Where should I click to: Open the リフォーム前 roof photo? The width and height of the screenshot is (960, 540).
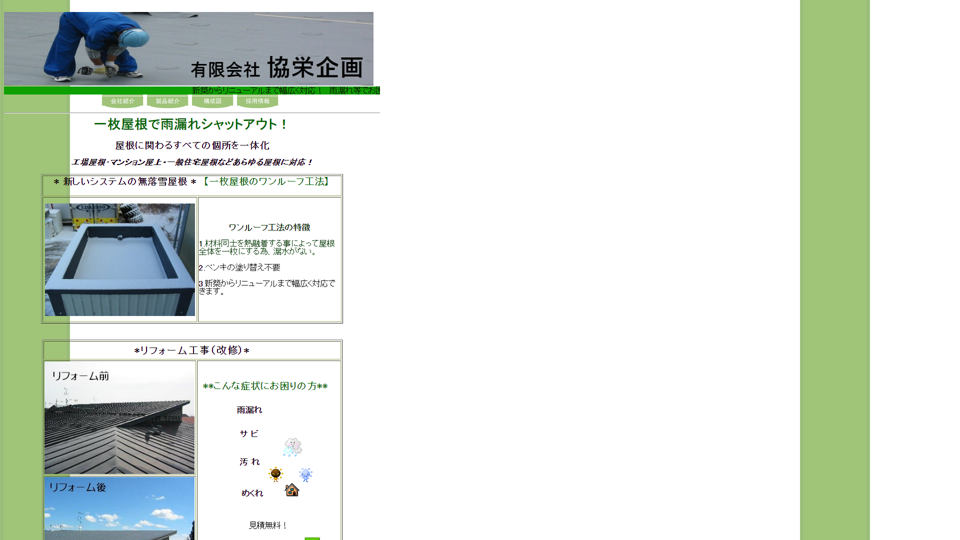click(120, 418)
